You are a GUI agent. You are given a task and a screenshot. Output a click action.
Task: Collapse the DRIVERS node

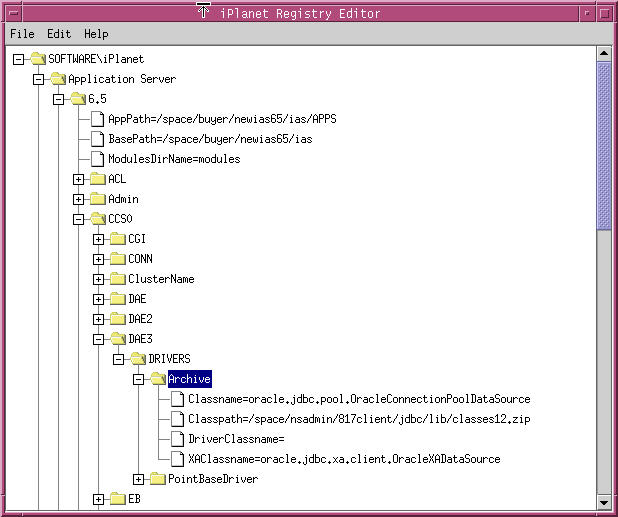(x=118, y=359)
